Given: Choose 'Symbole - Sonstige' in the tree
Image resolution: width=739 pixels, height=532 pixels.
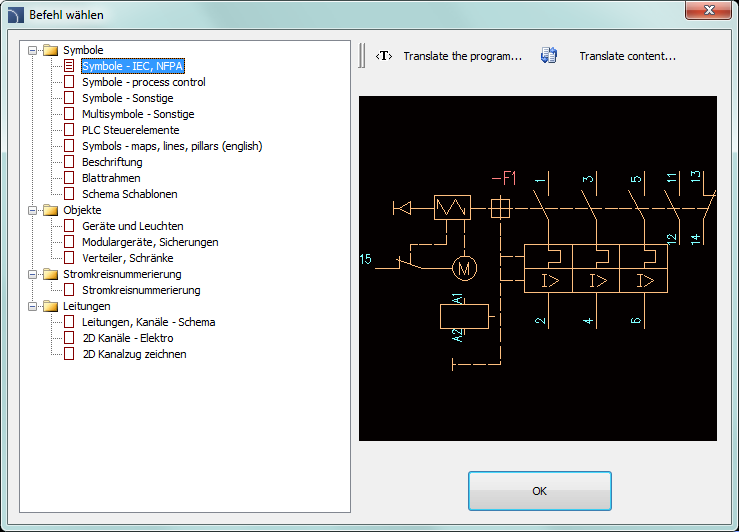Looking at the screenshot, I should pyautogui.click(x=128, y=98).
